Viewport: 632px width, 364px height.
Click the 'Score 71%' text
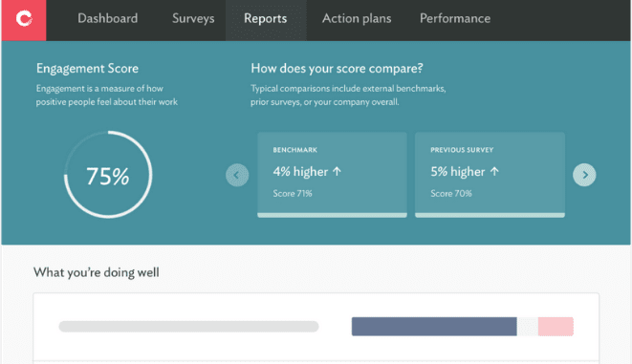click(293, 194)
